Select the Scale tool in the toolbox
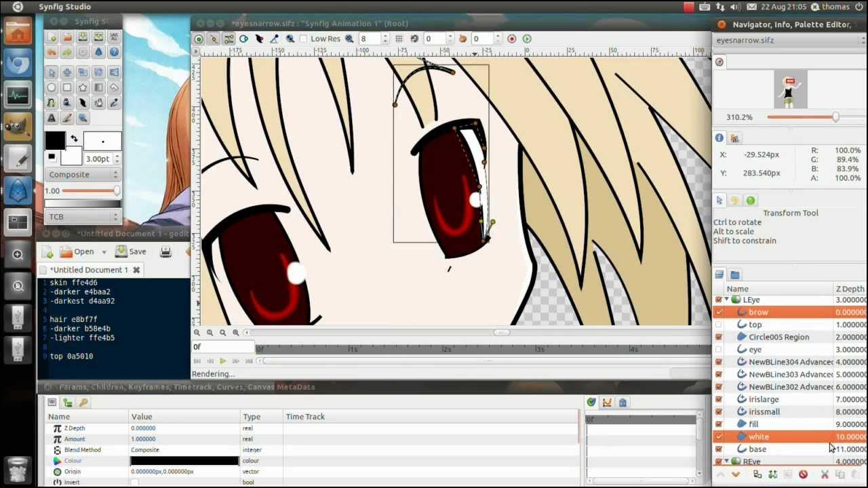Image resolution: width=868 pixels, height=488 pixels. tap(83, 73)
